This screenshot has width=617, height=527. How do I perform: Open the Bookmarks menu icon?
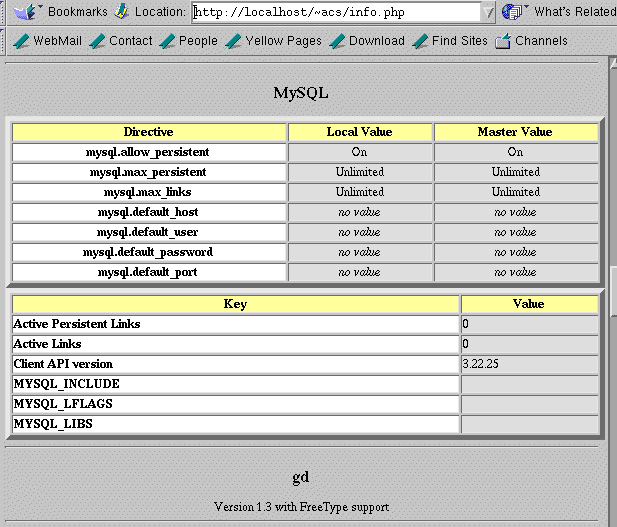point(25,12)
